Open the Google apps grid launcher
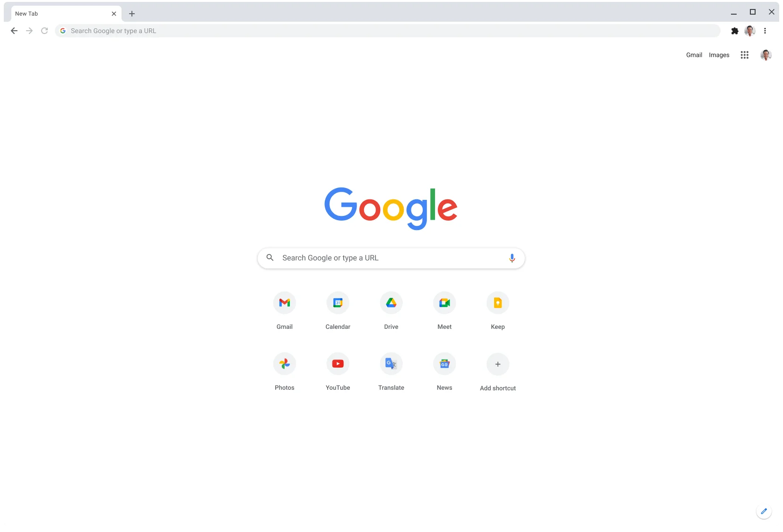This screenshot has height=532, width=783. pos(744,55)
